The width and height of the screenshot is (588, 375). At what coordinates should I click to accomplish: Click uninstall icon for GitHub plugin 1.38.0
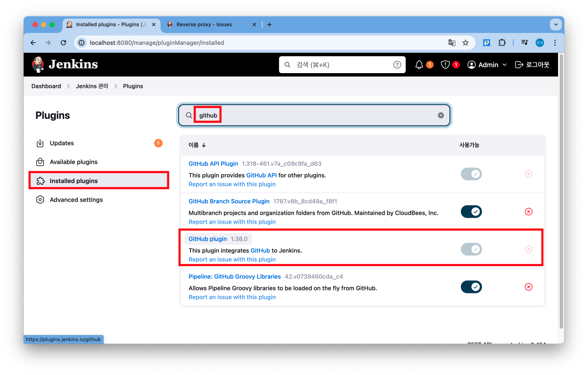tap(528, 249)
